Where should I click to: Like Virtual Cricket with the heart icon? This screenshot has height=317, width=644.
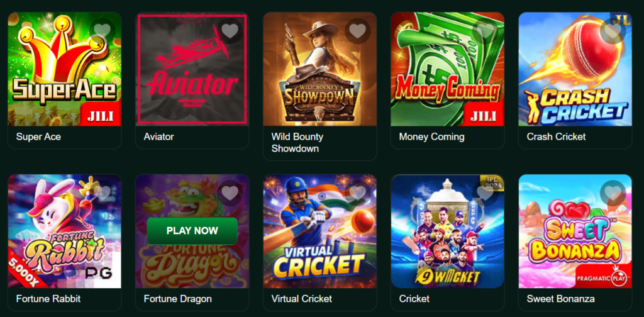coord(358,192)
